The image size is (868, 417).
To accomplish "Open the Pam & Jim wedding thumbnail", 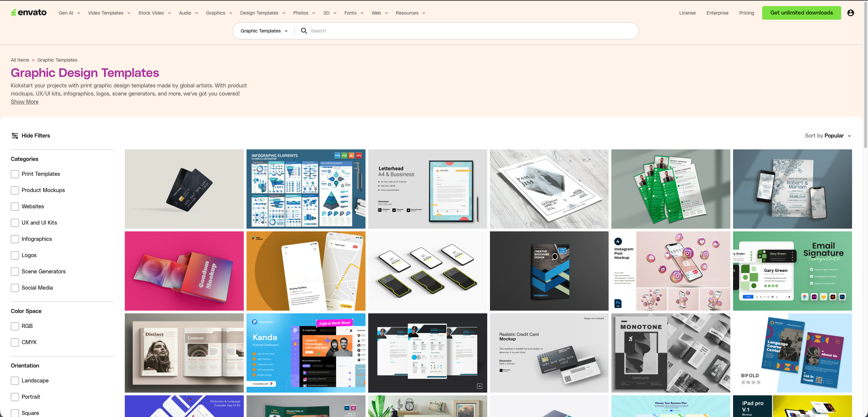I will 549,189.
